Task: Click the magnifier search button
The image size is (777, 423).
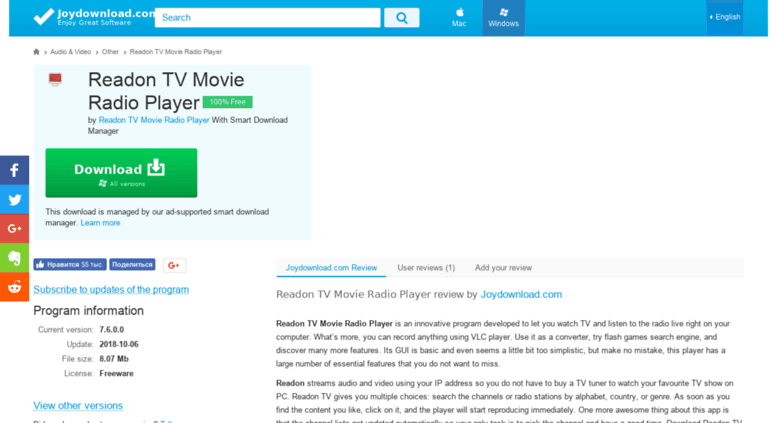Action: [401, 18]
